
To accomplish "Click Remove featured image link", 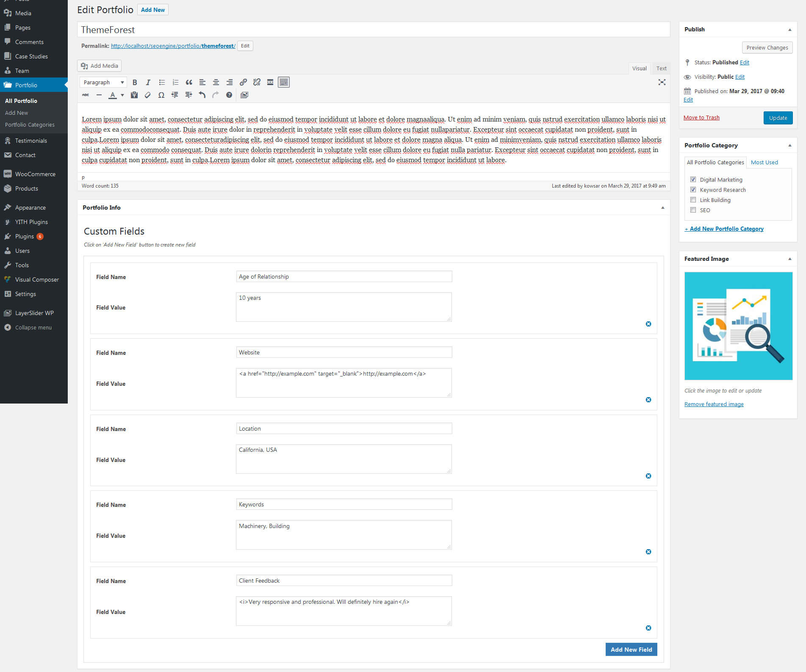I will 714,404.
